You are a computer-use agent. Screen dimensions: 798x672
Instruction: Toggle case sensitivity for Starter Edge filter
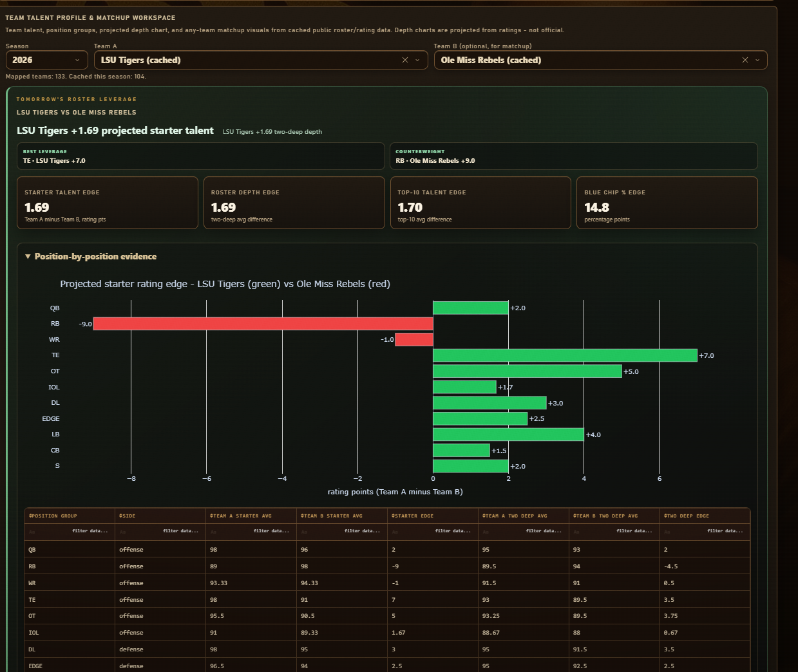tap(395, 532)
